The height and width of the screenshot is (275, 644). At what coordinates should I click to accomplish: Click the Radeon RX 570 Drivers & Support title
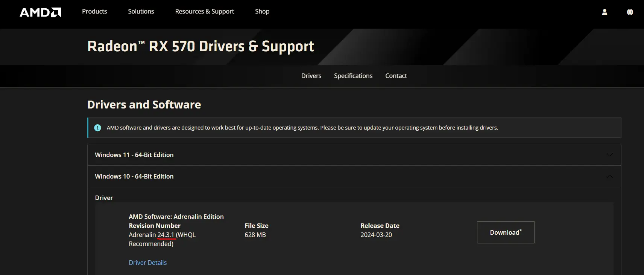tap(200, 46)
